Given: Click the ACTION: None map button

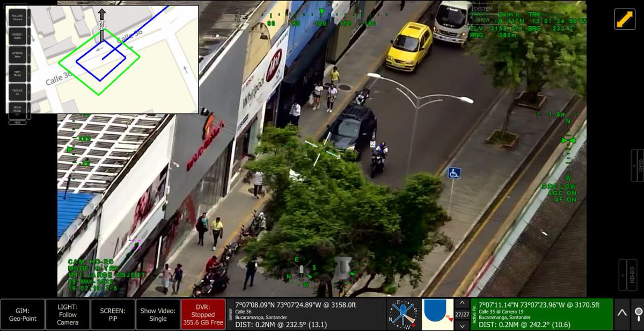Looking at the screenshot, I should pos(18,55).
